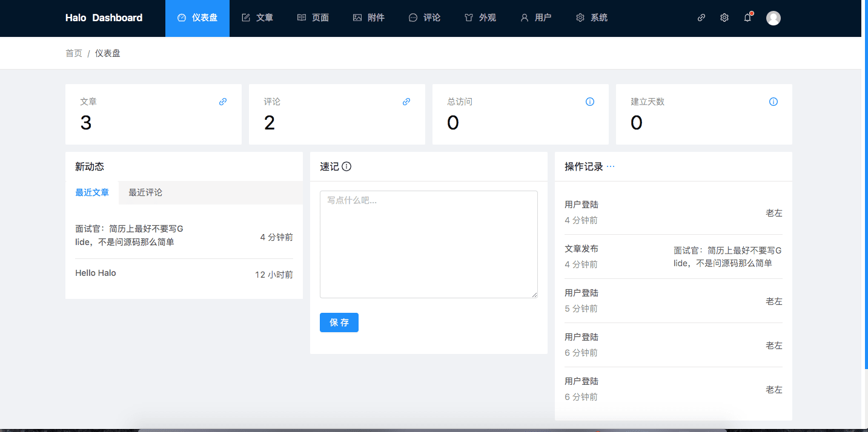Open settings via gear icon in header

point(724,18)
